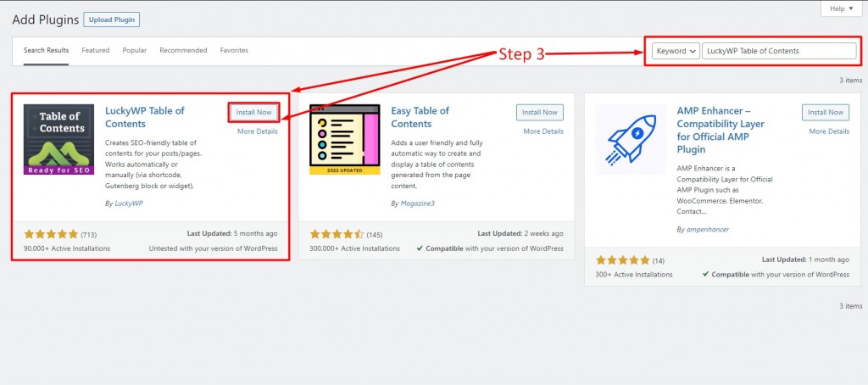The width and height of the screenshot is (868, 385).
Task: Switch to the Recommended tab
Action: [183, 50]
